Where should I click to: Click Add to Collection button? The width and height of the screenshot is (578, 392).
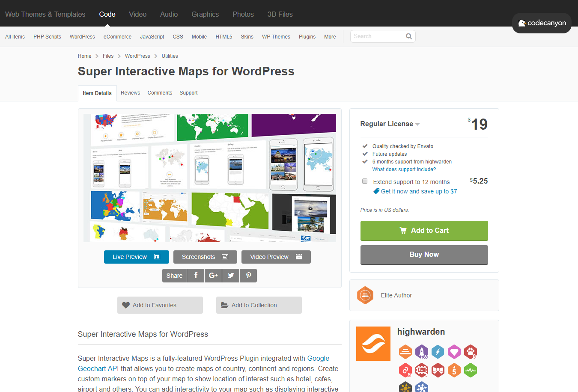(x=259, y=305)
